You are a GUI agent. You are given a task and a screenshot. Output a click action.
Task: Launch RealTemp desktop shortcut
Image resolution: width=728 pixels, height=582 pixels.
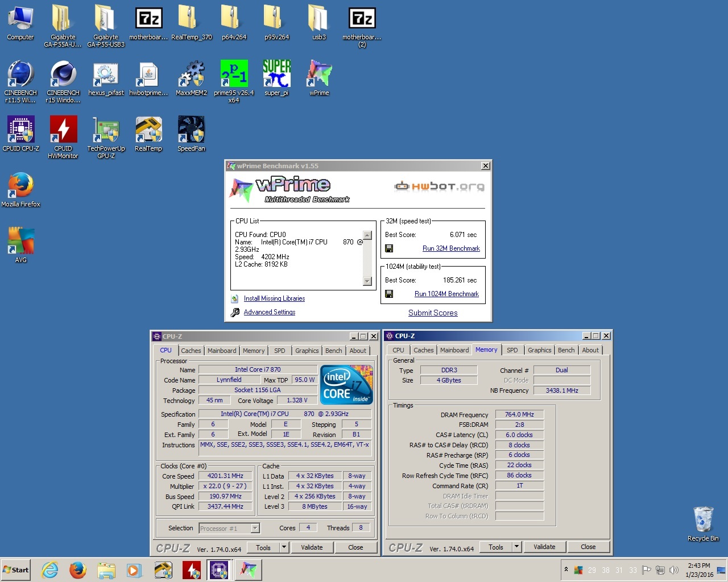tap(148, 134)
